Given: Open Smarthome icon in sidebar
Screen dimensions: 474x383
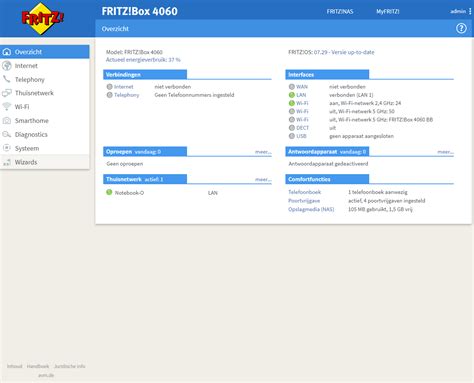Looking at the screenshot, I should [7, 121].
